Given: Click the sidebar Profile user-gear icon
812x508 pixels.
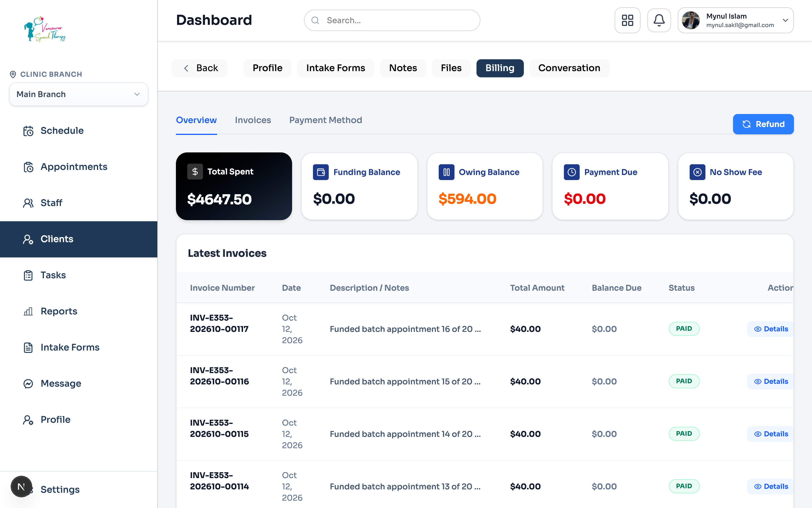Looking at the screenshot, I should [x=28, y=420].
